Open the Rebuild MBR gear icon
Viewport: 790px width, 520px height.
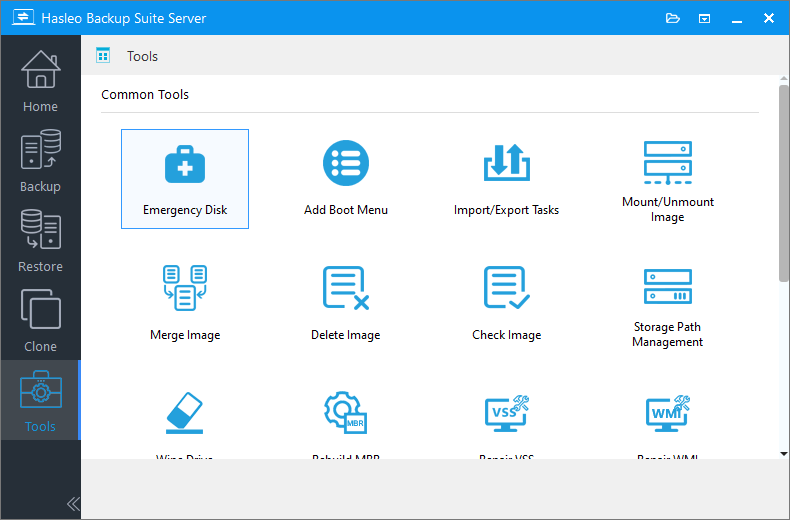pyautogui.click(x=346, y=413)
